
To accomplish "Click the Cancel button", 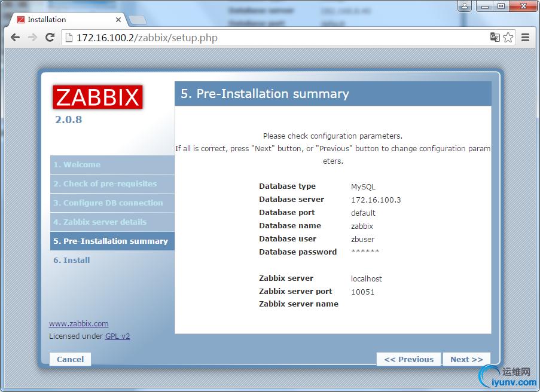I will coord(70,359).
